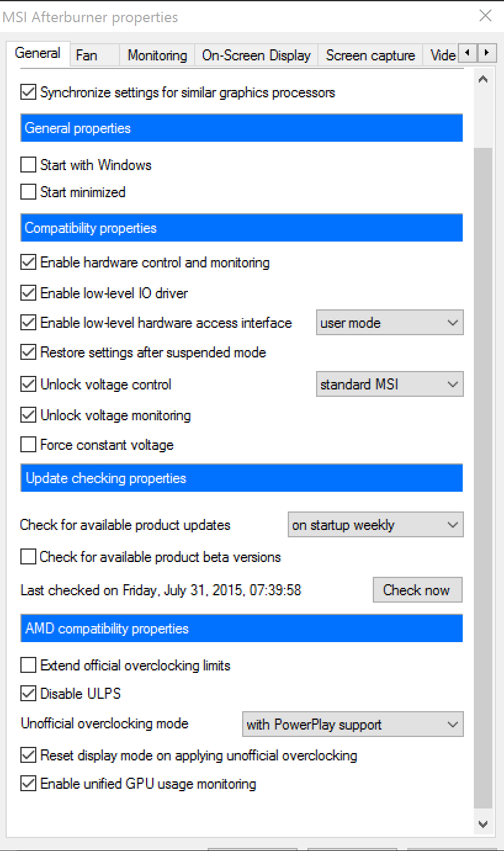Open the unofficial overclocking mode dropdown
The height and width of the screenshot is (851, 504).
pyautogui.click(x=352, y=725)
